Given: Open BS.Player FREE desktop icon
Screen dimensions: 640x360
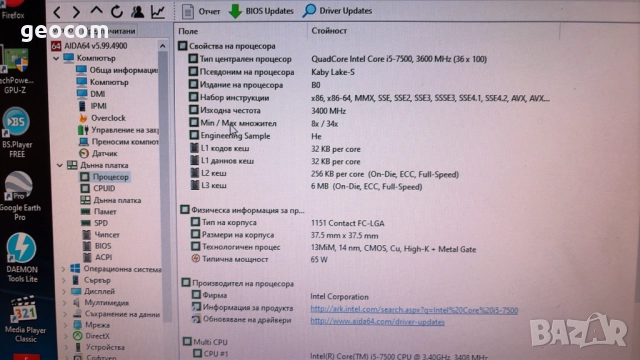Looking at the screenshot, I should pos(17,133).
